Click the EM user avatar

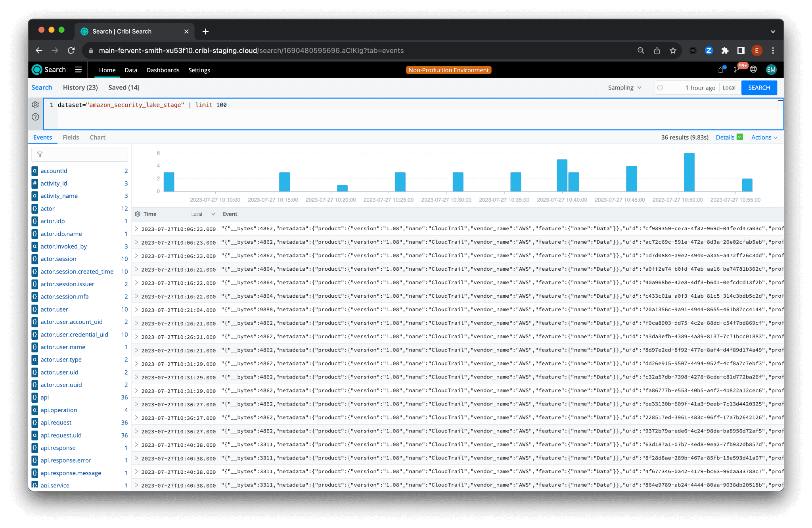tap(771, 70)
